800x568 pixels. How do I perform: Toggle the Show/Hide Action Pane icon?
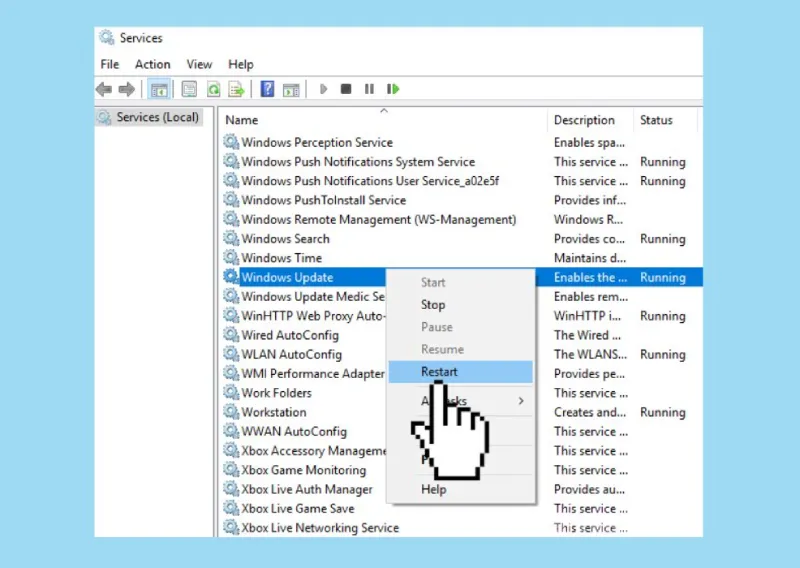coord(291,90)
